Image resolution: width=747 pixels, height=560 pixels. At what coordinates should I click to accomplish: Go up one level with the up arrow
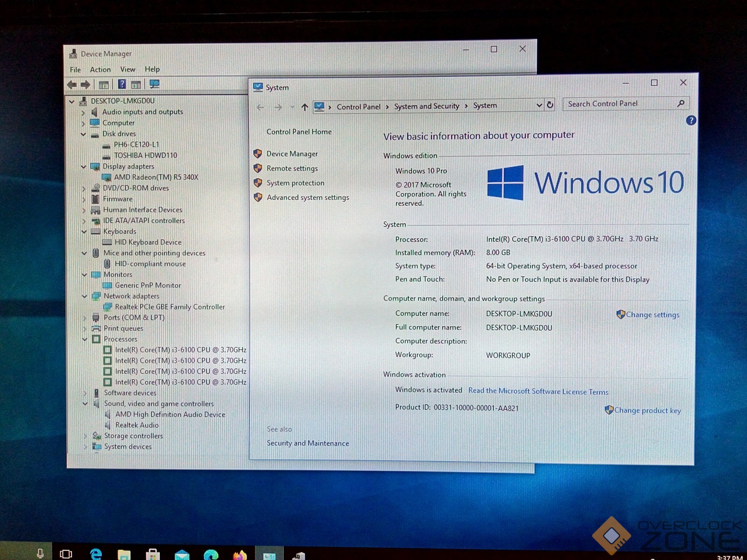304,107
